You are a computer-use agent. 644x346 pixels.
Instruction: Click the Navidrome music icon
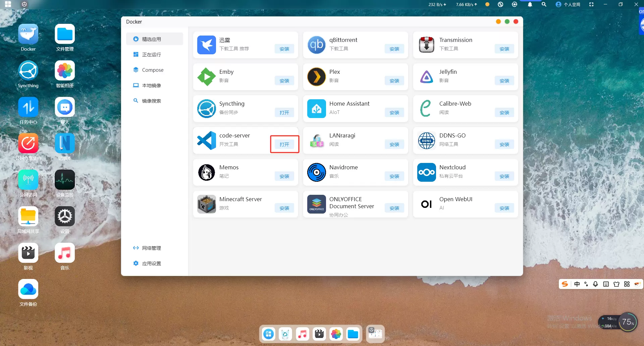click(316, 172)
